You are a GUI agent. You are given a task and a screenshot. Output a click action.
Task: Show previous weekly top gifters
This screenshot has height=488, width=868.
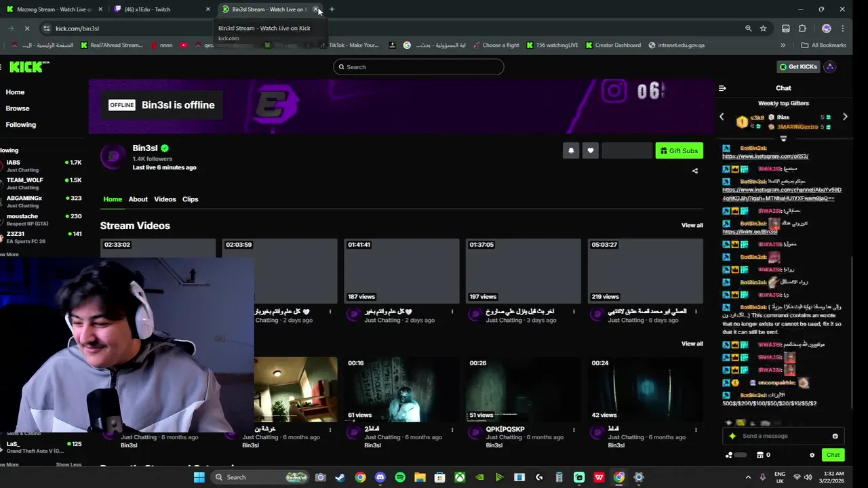[722, 117]
